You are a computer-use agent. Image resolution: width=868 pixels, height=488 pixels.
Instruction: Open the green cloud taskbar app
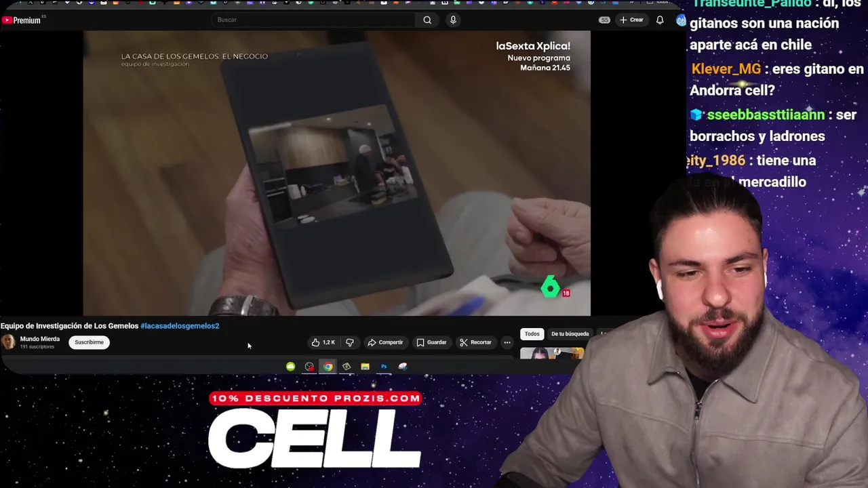pos(290,367)
